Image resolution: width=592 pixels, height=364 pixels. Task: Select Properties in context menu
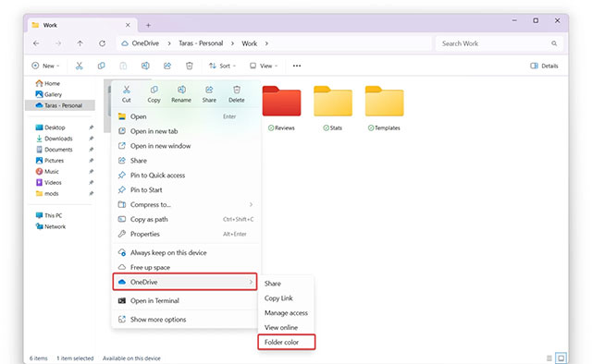click(x=185, y=234)
